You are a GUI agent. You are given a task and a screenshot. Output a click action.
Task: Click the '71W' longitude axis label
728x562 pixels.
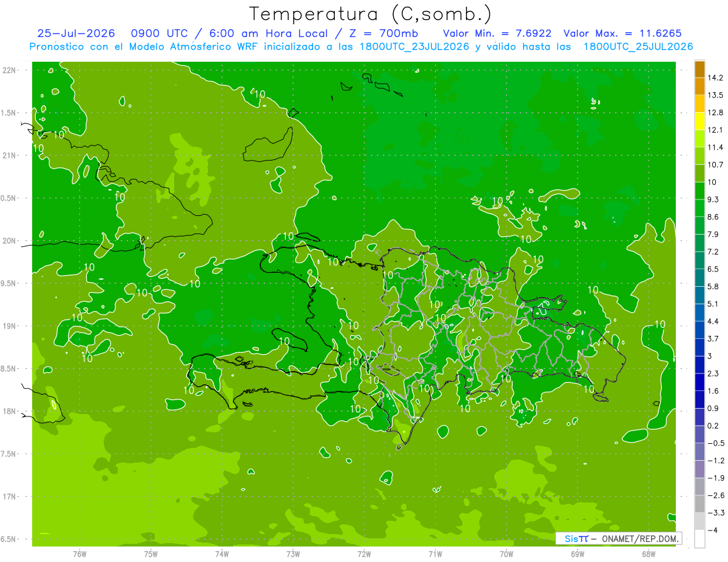[435, 554]
